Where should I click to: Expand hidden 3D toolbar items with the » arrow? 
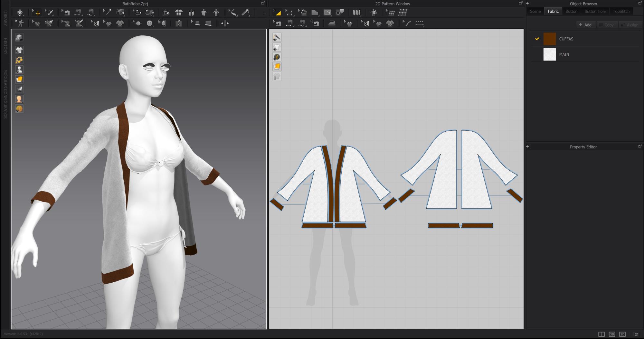(x=264, y=13)
